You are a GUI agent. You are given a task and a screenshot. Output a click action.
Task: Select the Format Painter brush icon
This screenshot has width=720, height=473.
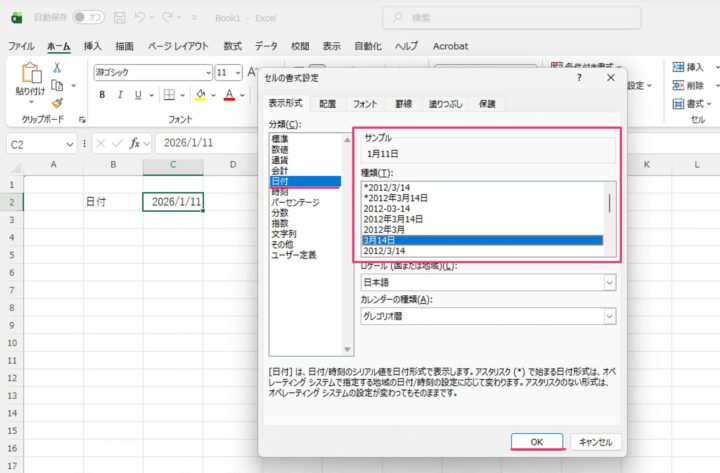58,101
